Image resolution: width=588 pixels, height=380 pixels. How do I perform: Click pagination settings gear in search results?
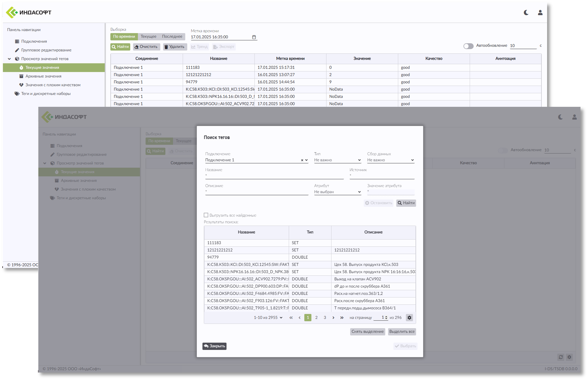point(409,318)
